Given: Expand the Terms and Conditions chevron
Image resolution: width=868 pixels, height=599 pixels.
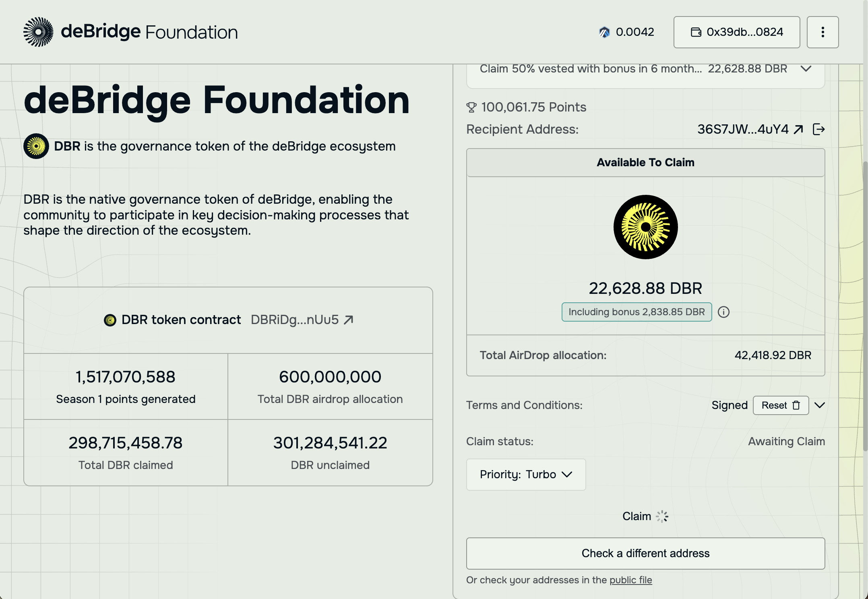Looking at the screenshot, I should pyautogui.click(x=820, y=405).
